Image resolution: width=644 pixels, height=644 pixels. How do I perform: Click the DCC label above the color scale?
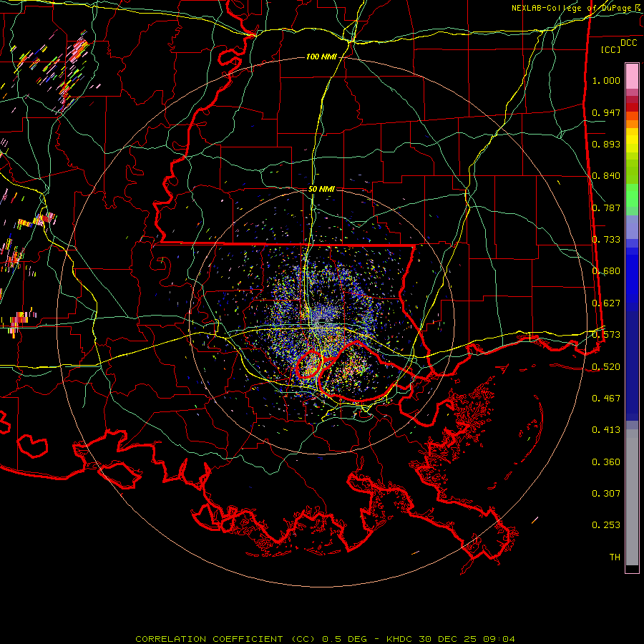point(629,43)
